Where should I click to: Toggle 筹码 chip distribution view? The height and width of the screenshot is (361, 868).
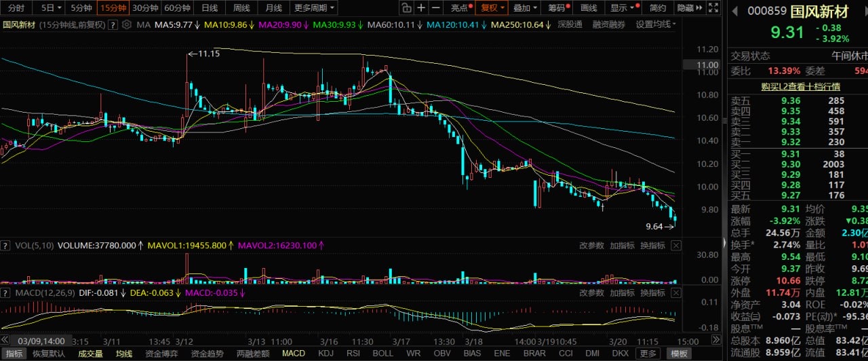click(x=557, y=8)
